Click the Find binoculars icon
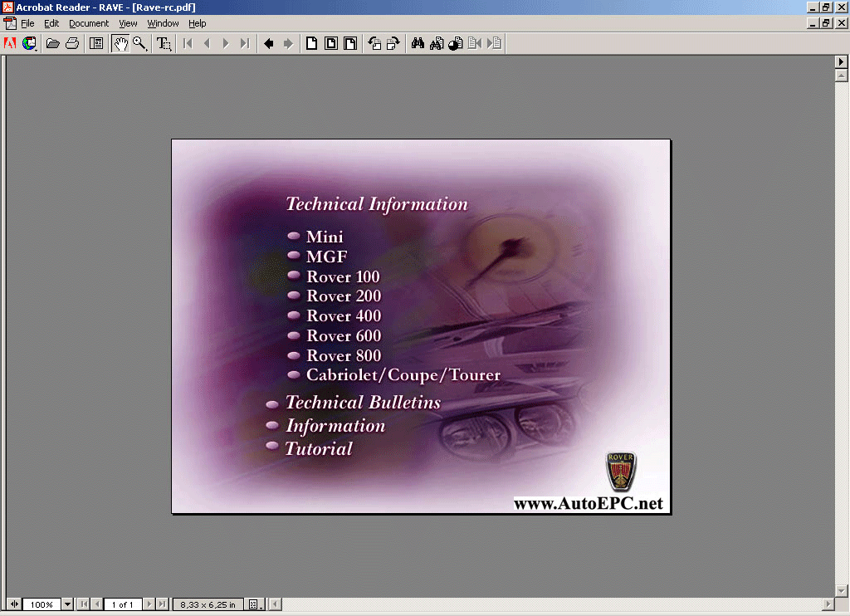Image resolution: width=850 pixels, height=616 pixels. 418,43
